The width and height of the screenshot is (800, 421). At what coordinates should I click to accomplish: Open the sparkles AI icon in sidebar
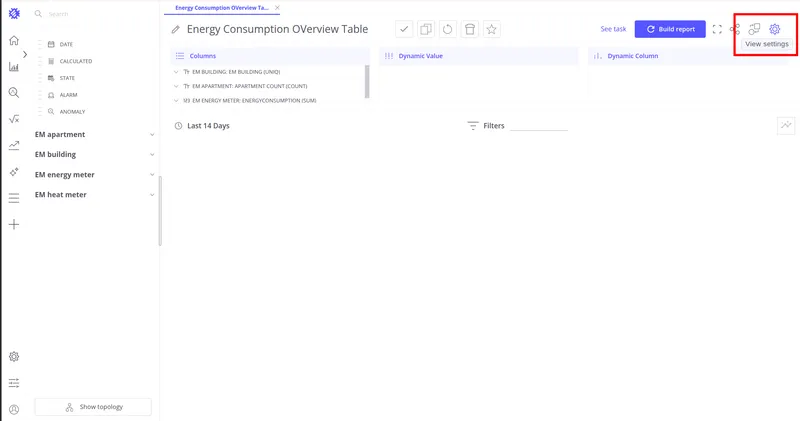14,171
